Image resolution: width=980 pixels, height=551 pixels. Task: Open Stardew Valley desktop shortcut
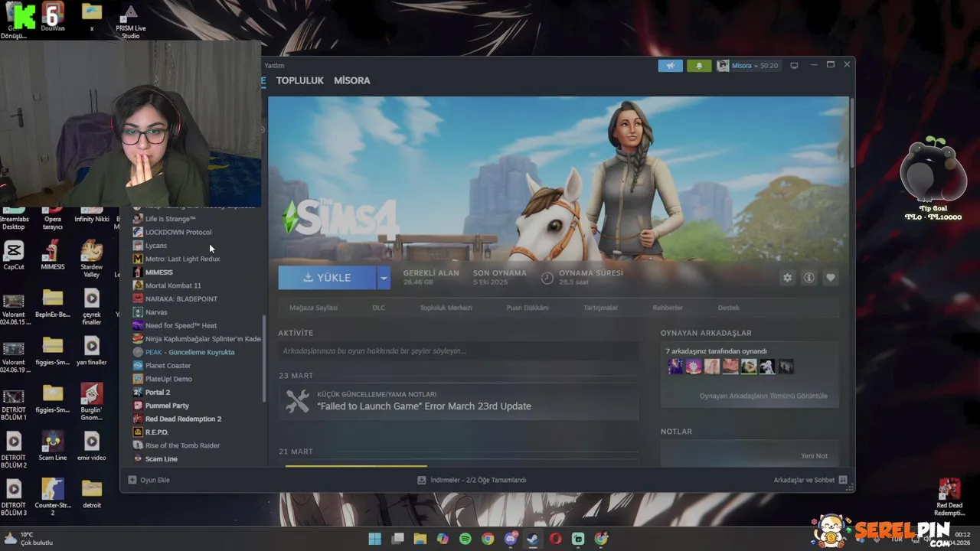point(92,259)
